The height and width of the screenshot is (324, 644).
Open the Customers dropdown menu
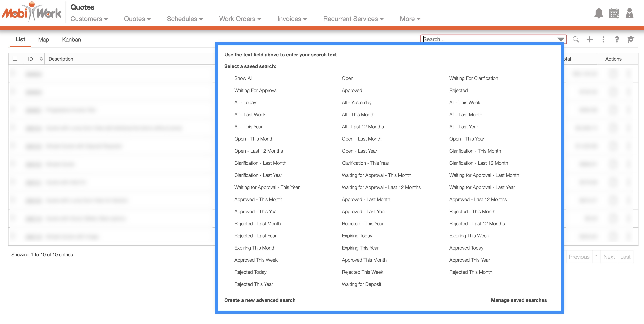pyautogui.click(x=89, y=19)
